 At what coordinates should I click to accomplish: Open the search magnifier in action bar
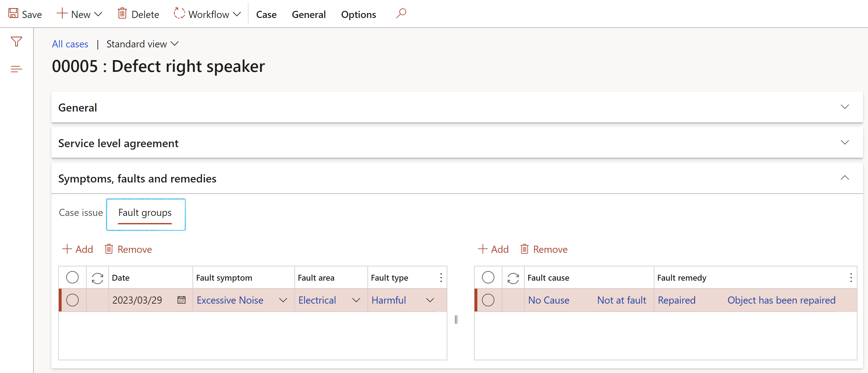pyautogui.click(x=401, y=14)
